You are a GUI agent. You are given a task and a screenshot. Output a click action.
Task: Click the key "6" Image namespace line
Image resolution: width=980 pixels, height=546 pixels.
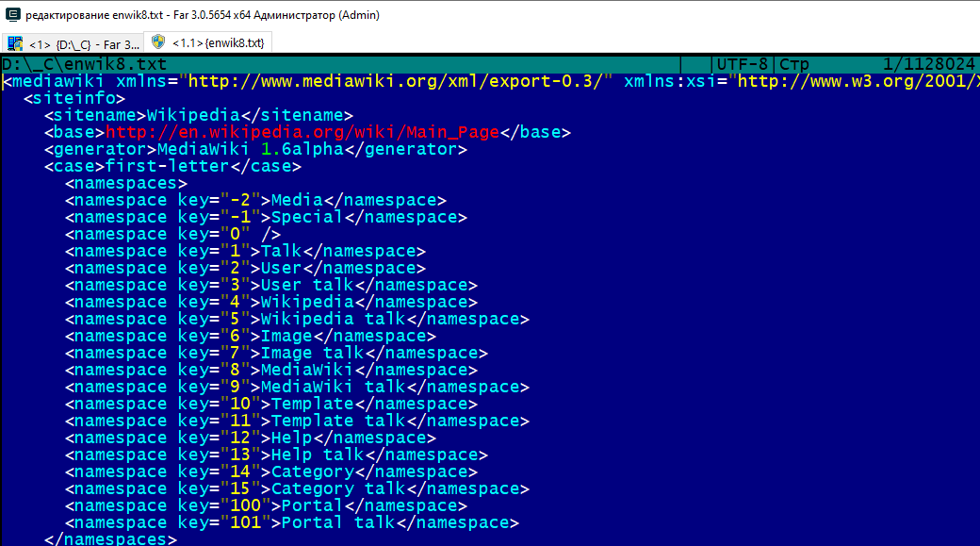(x=251, y=336)
